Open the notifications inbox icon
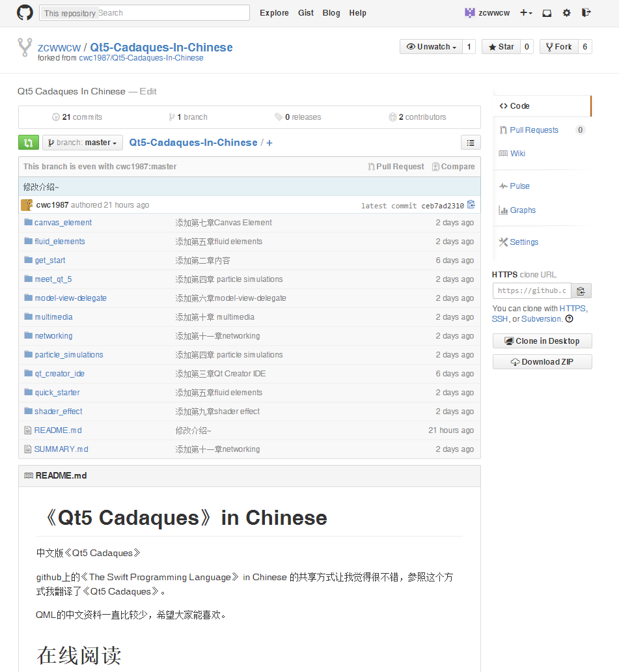The width and height of the screenshot is (619, 672). [x=547, y=13]
